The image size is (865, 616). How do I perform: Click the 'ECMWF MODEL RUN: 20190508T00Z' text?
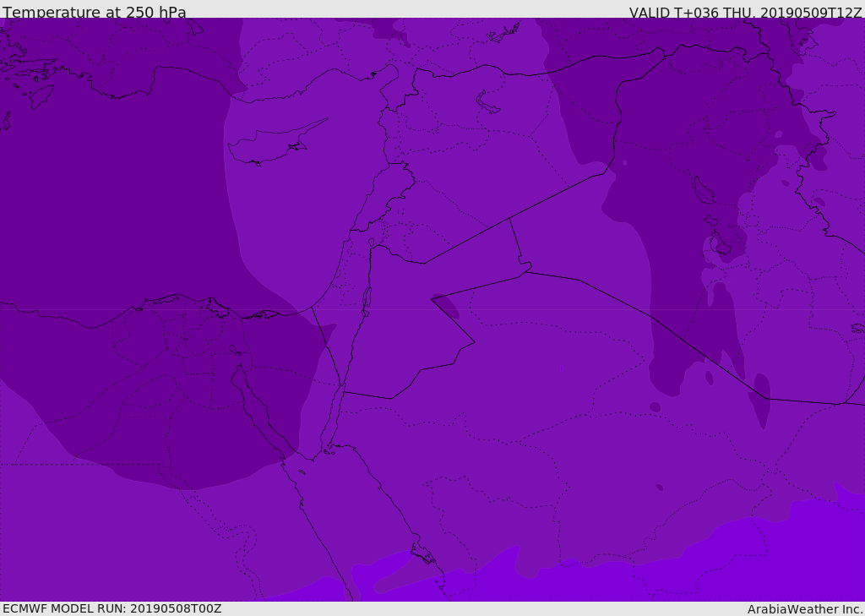tap(112, 608)
